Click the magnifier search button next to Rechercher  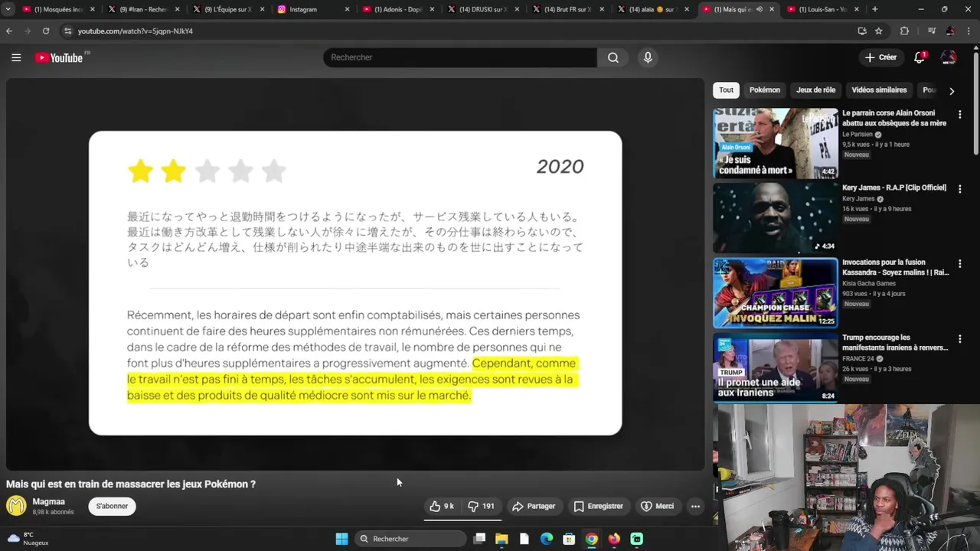(x=613, y=57)
